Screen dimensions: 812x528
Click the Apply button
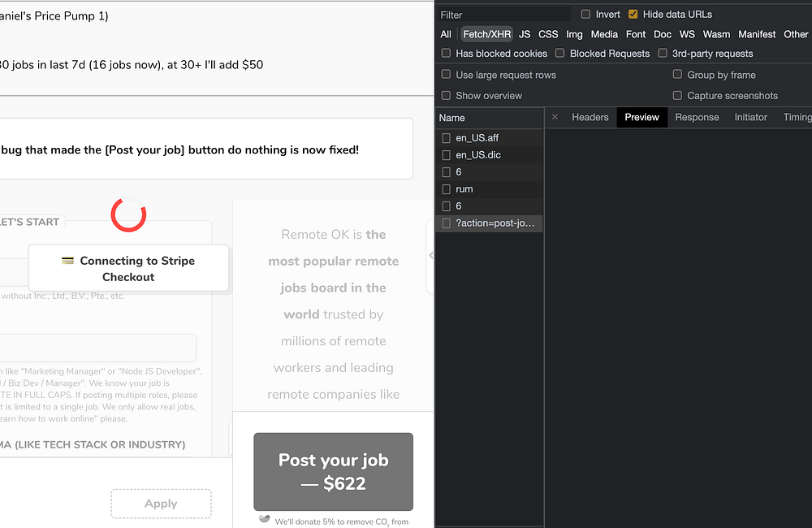pos(161,504)
